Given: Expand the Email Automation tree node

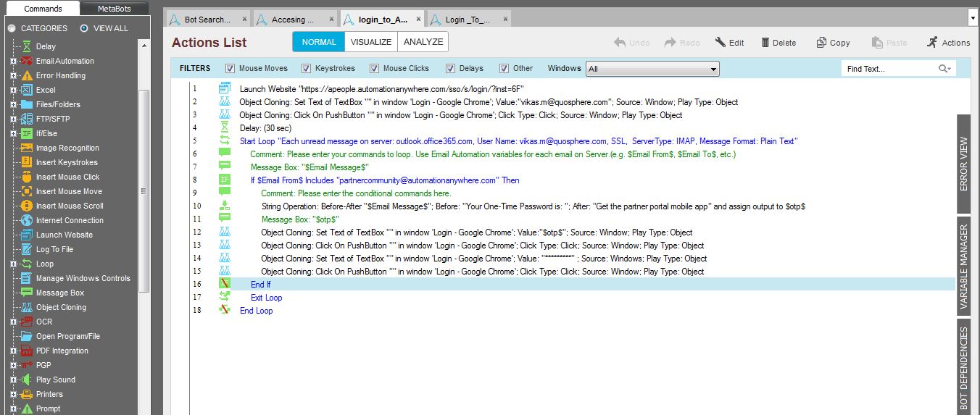Looking at the screenshot, I should point(13,61).
